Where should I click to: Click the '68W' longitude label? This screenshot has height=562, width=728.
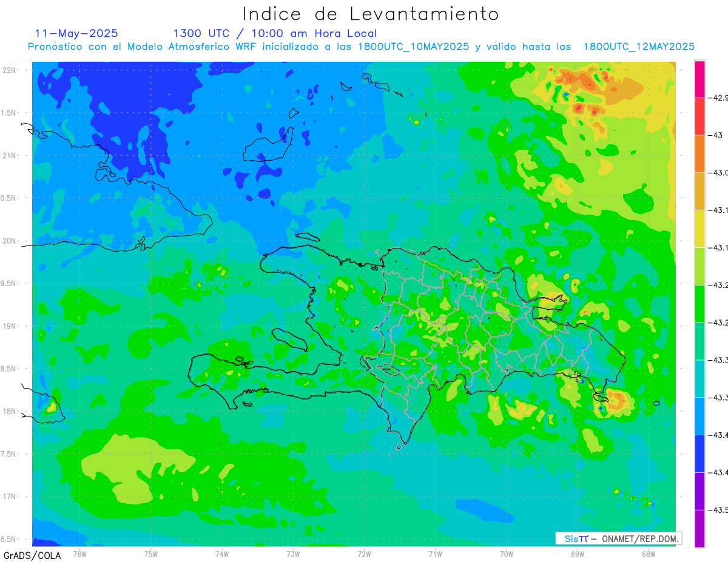tap(649, 554)
